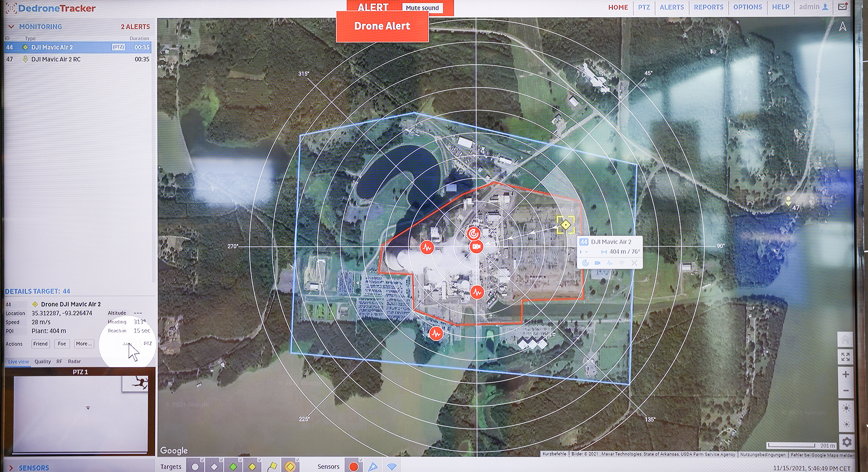Open the OPTIONS menu
868x472 pixels.
pos(747,7)
